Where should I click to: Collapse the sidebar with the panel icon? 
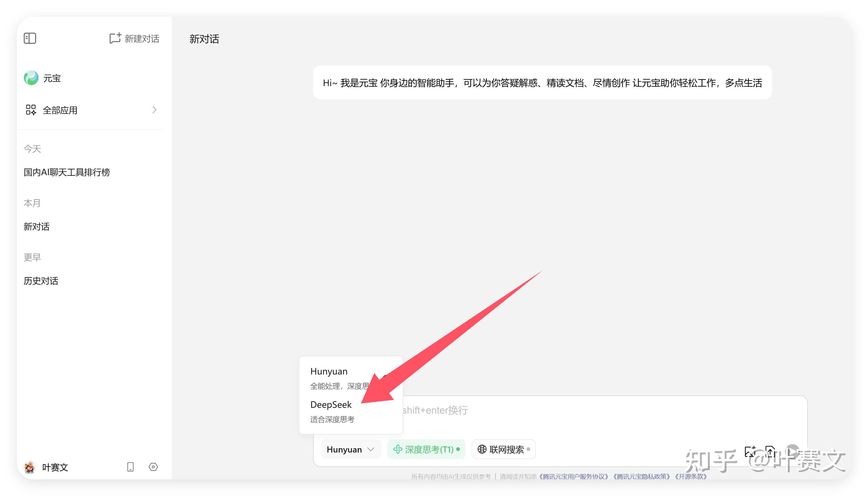tap(30, 38)
